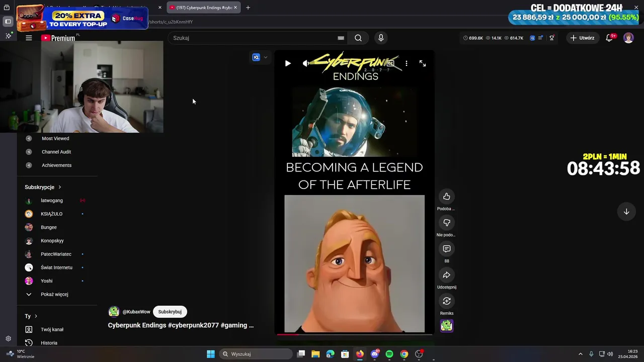This screenshot has width=644, height=362.
Task: Open OBS Studio from the taskbar
Action: point(419,354)
